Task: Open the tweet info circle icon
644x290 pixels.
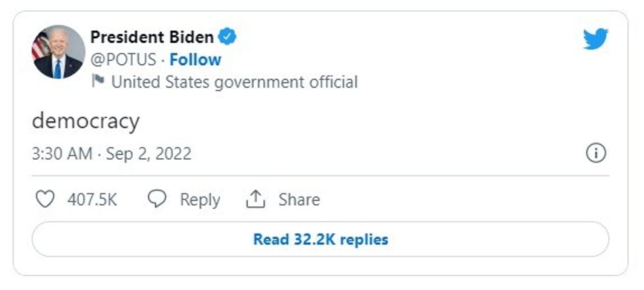Action: (595, 154)
